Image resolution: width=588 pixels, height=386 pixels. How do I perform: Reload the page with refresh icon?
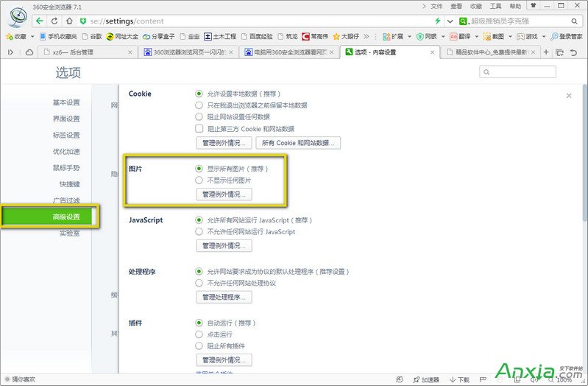[x=54, y=21]
